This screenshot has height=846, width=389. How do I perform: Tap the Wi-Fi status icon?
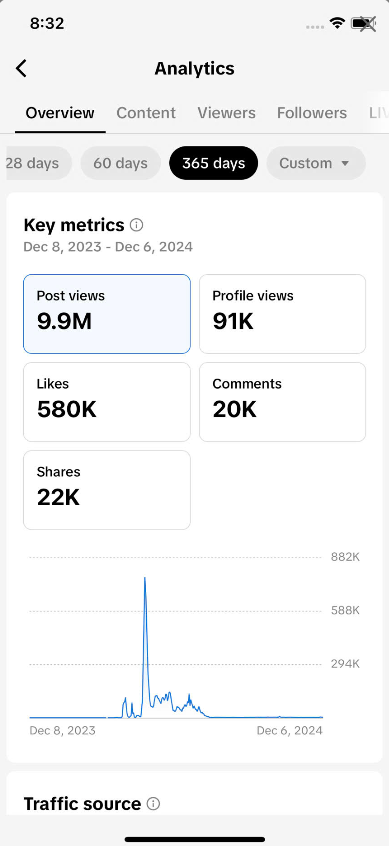[x=338, y=23]
